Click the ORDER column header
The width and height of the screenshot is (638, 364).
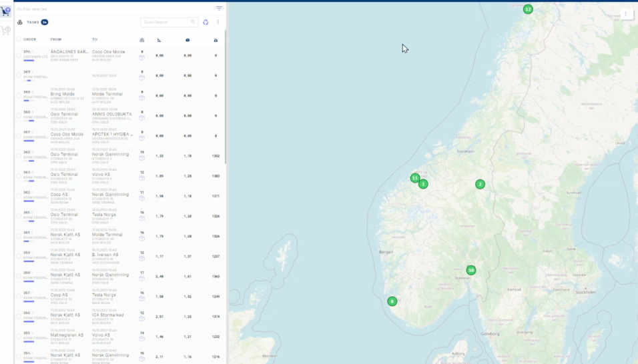(x=30, y=39)
